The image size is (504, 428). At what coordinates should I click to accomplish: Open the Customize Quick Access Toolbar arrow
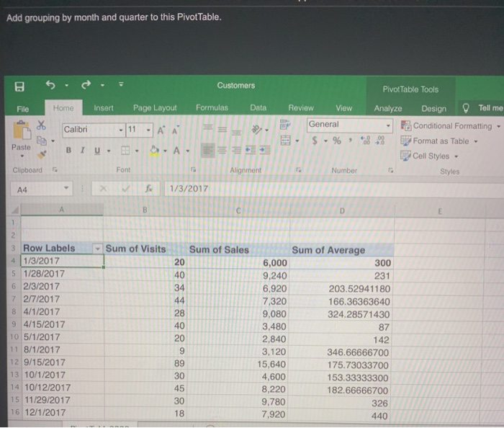(x=121, y=84)
